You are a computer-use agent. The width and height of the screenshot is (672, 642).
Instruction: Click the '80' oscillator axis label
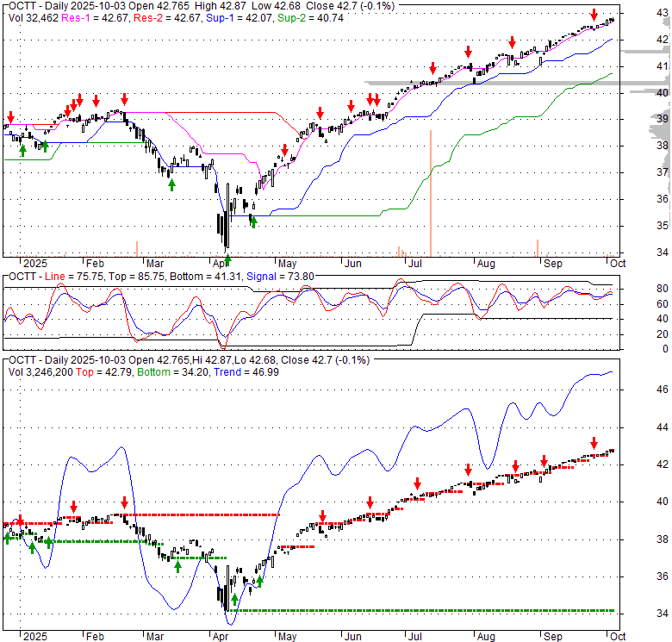tap(663, 289)
